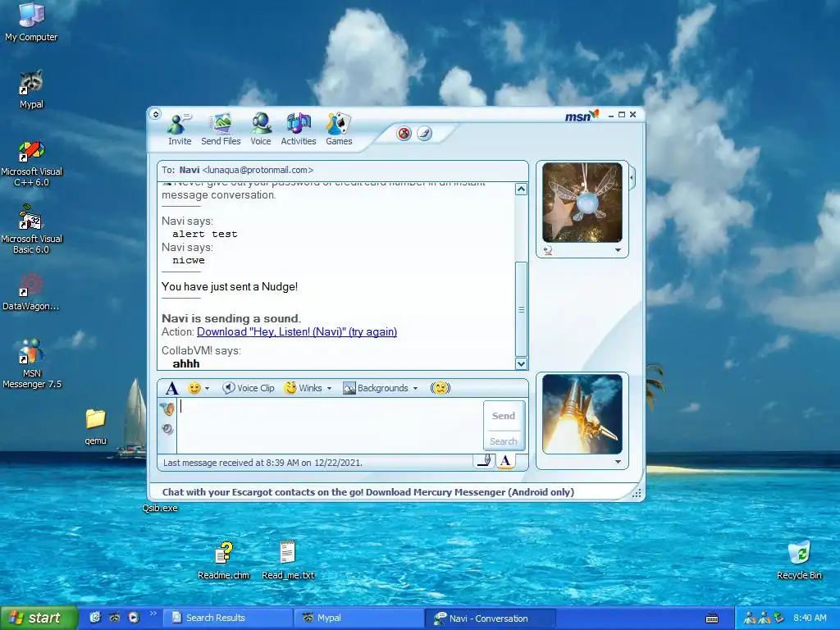Download the "Hey, Listen! (Navi)" sound link
The width and height of the screenshot is (840, 630).
point(297,331)
